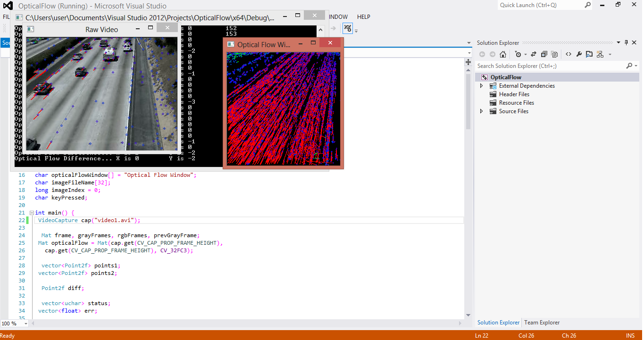The image size is (644, 340).
Task: Click the Collapse All icon in Solution Explorer
Action: [544, 54]
